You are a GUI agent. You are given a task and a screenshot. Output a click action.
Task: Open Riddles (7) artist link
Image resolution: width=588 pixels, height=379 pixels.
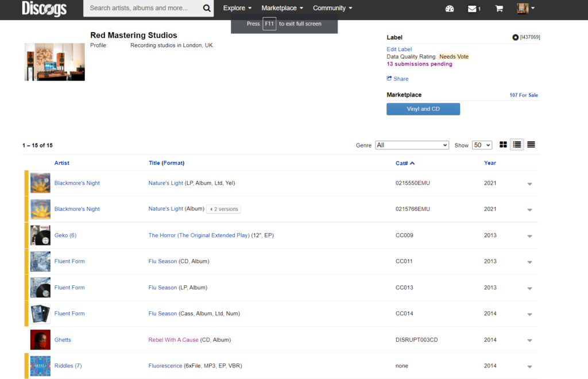pyautogui.click(x=68, y=365)
